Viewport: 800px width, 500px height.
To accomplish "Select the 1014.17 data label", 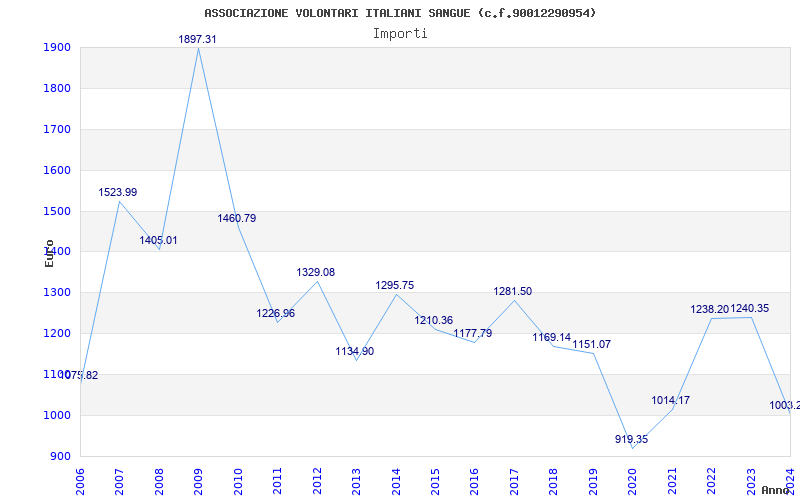I will (x=670, y=401).
